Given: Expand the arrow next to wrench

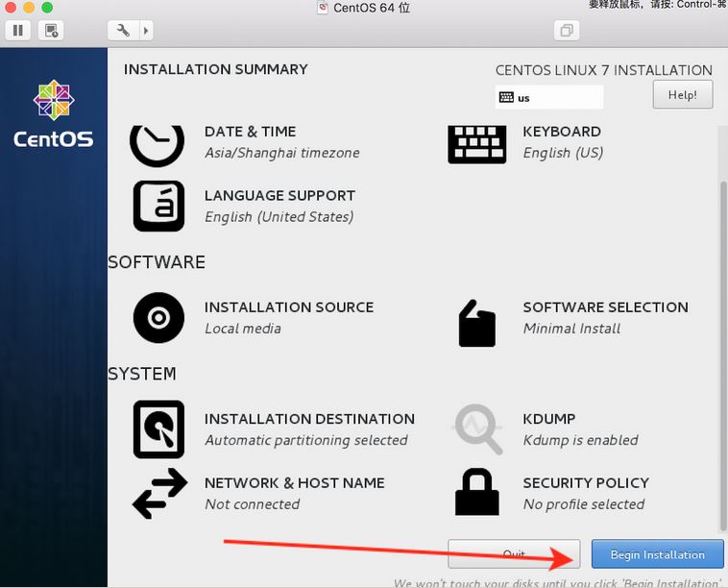Looking at the screenshot, I should 146,31.
